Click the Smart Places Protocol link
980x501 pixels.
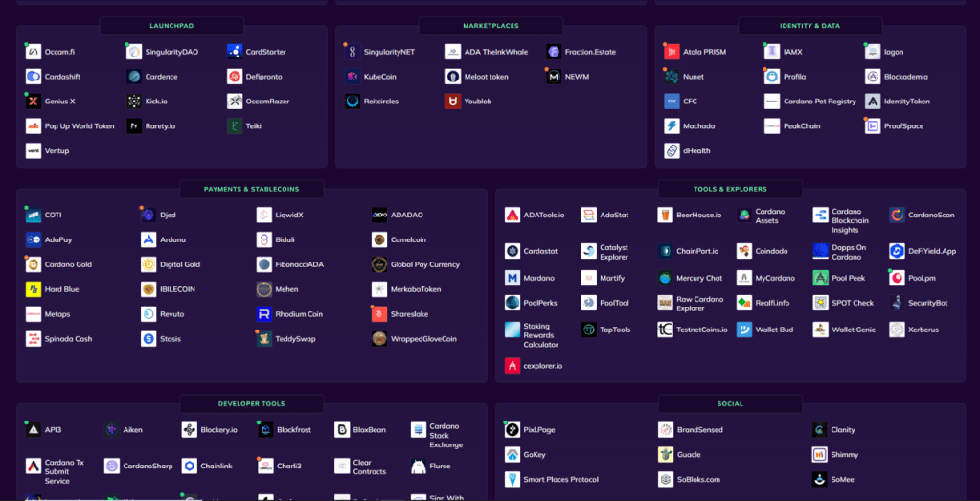tap(560, 480)
